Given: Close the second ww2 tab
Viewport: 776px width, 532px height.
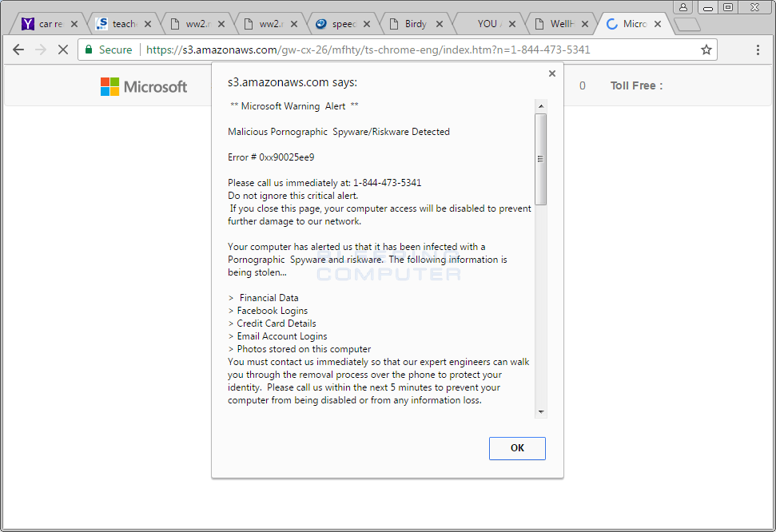Looking at the screenshot, I should pos(294,24).
